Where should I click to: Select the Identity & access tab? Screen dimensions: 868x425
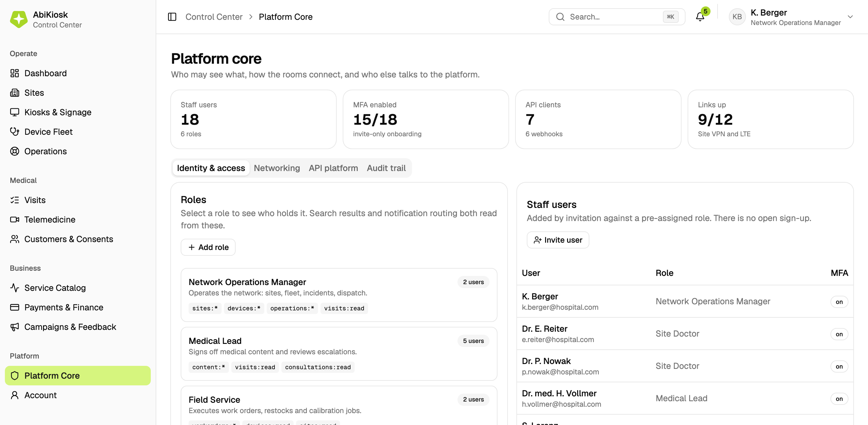(211, 168)
